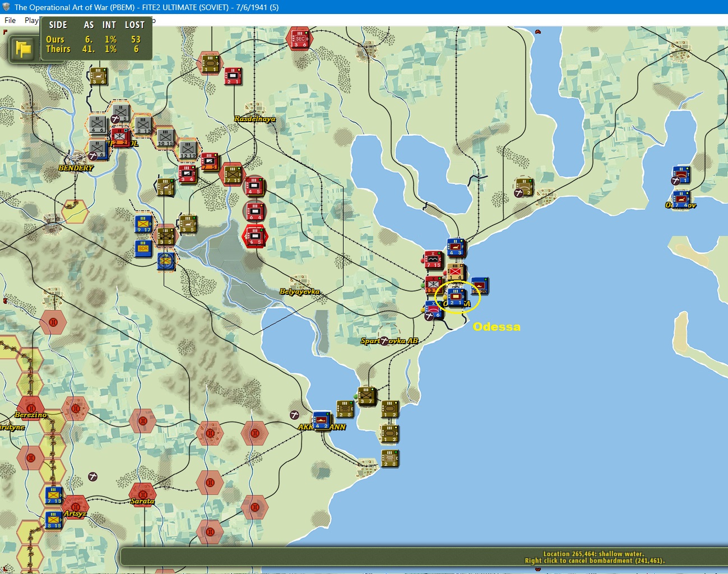The width and height of the screenshot is (728, 574).
Task: Select the olive infantry unit rated 7-11
Action: click(233, 174)
